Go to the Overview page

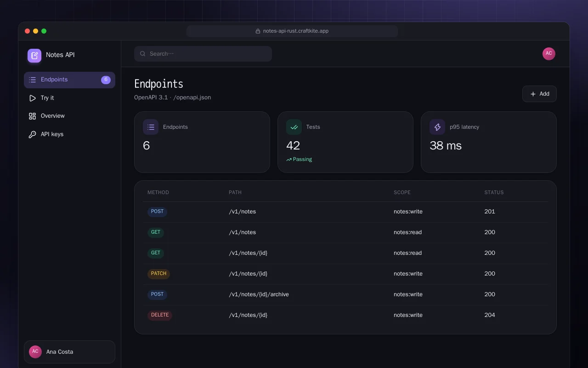(x=69, y=116)
